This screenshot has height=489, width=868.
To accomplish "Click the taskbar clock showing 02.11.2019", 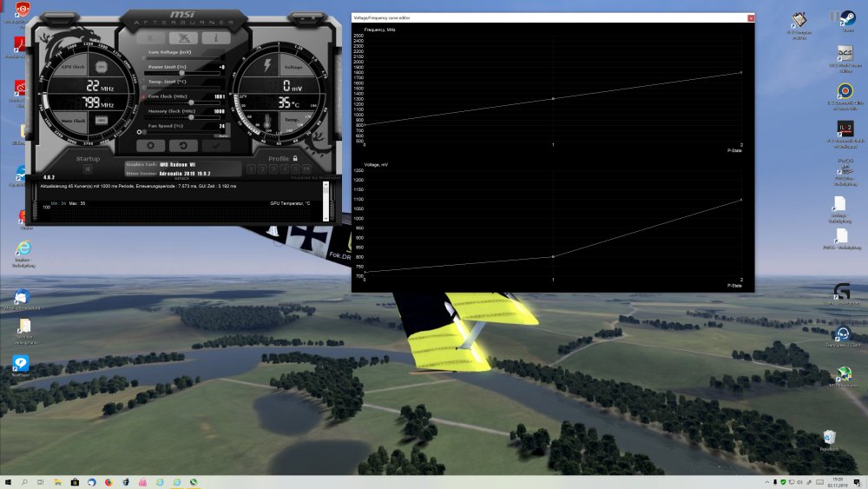I will click(837, 482).
